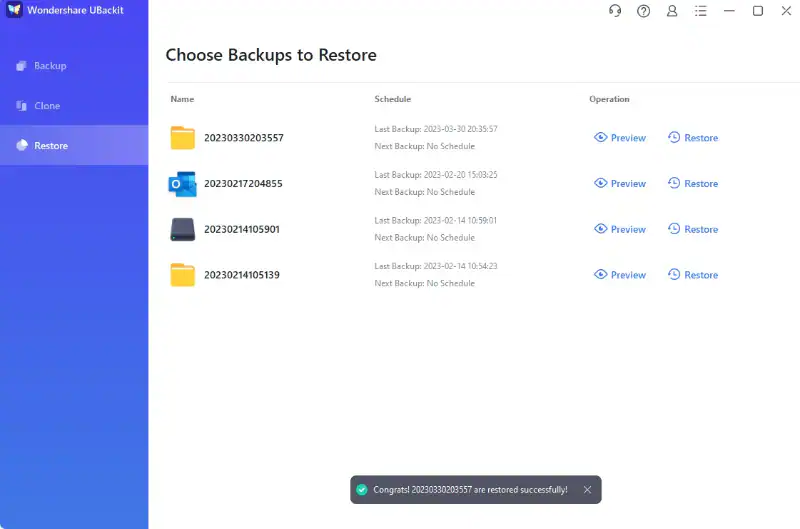Click folder icon for backup 20230214105139
This screenshot has height=529, width=800.
click(182, 275)
